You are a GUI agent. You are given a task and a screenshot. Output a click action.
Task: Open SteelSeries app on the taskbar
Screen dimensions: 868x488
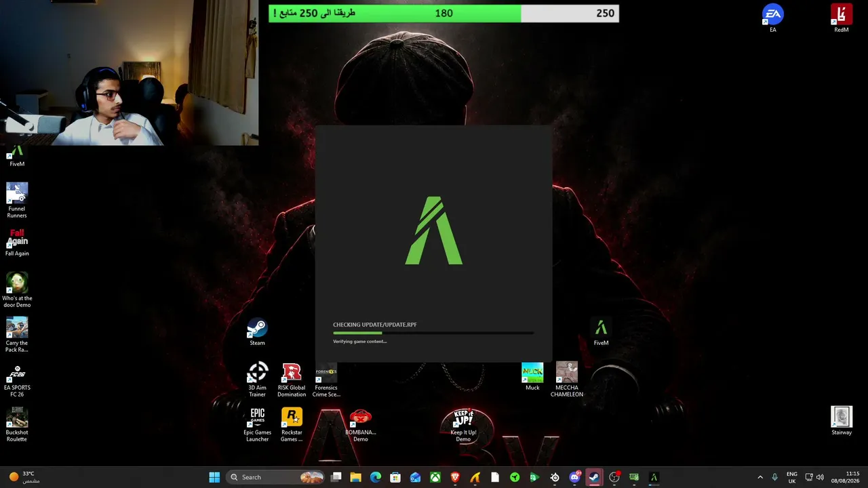(x=555, y=477)
